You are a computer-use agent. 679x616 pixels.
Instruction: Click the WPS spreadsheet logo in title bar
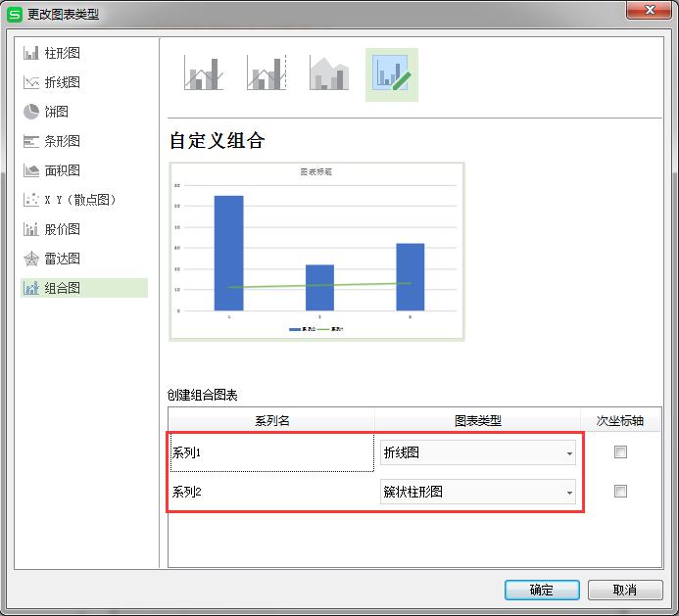click(15, 15)
